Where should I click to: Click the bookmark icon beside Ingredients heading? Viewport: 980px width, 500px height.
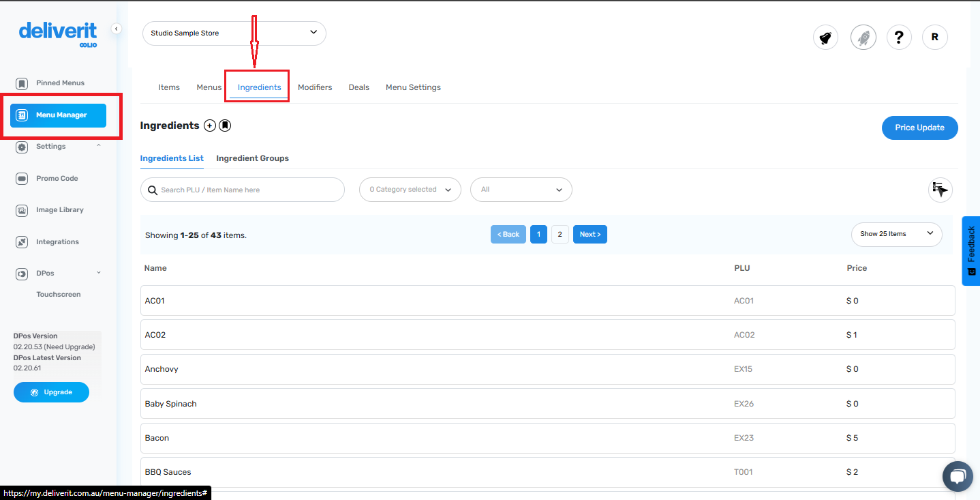(x=225, y=125)
